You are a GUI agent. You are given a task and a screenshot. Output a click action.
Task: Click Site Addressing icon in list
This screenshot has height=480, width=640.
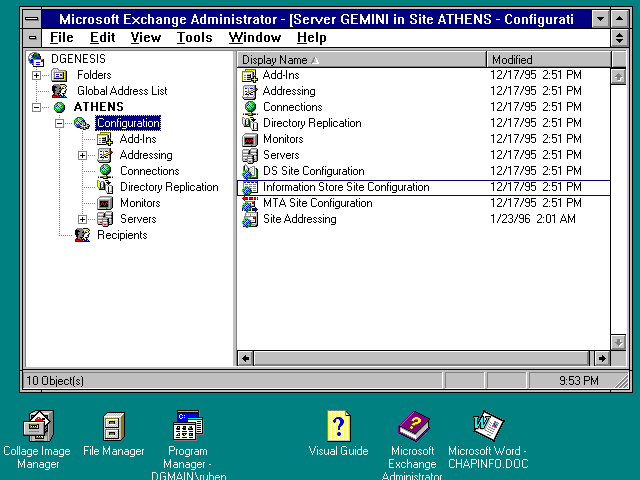pos(250,220)
